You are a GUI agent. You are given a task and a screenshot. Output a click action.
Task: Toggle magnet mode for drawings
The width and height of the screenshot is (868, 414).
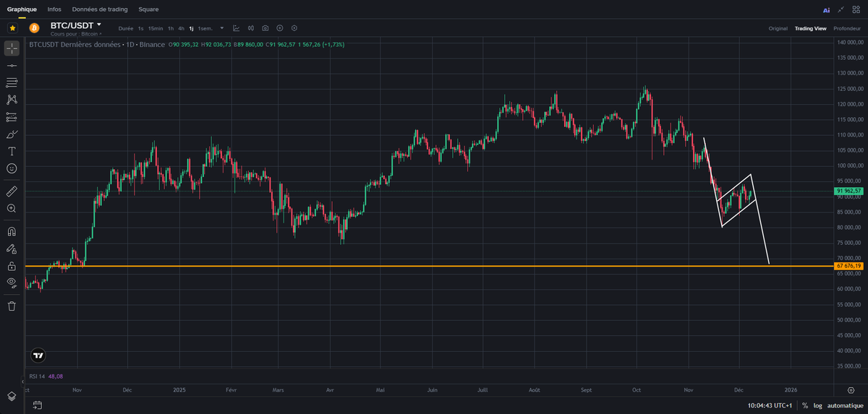tap(12, 231)
